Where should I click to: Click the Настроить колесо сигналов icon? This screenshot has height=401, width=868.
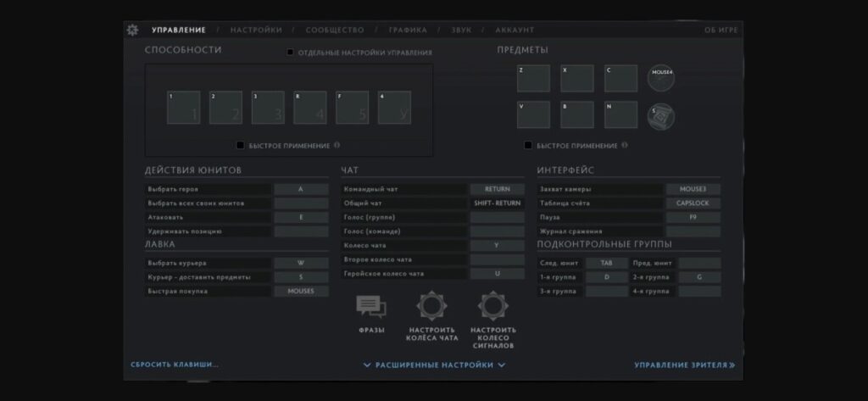(493, 306)
